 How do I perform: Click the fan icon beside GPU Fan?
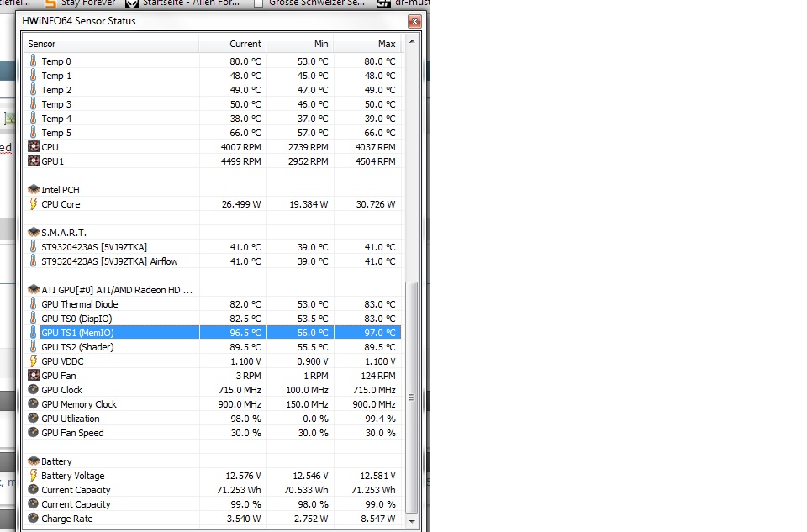tap(34, 375)
